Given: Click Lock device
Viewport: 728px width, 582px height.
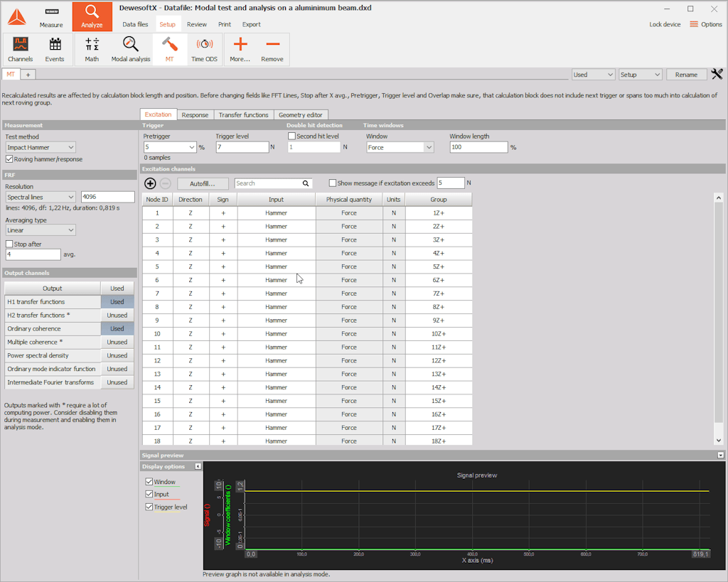Looking at the screenshot, I should point(665,24).
